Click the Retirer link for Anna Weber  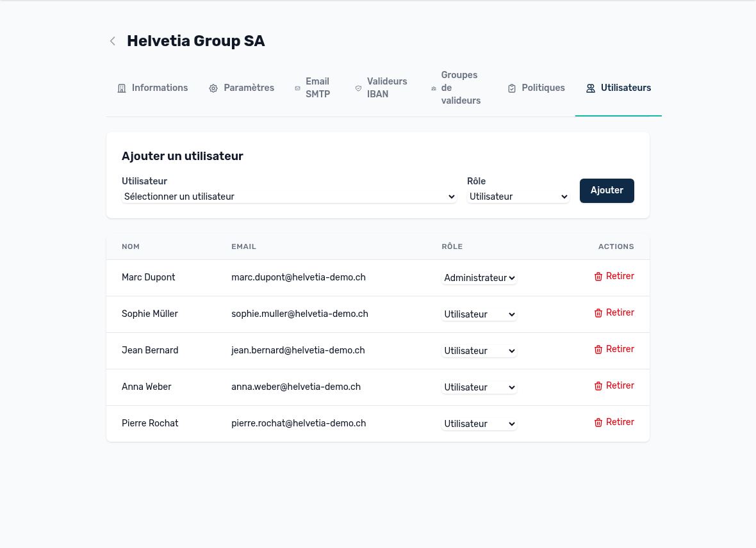coord(620,385)
